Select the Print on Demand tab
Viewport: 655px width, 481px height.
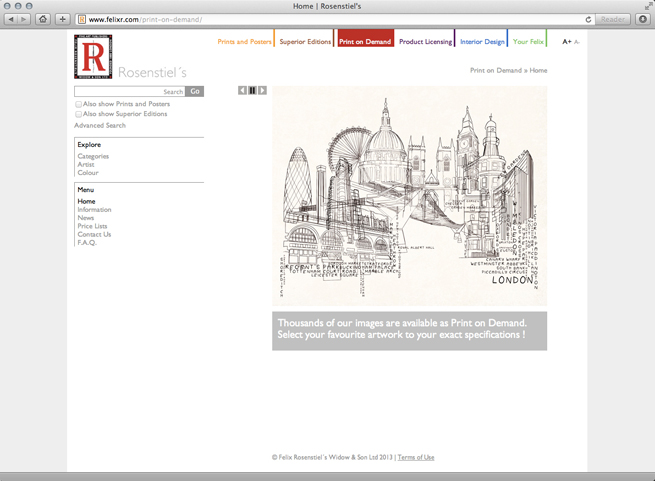[x=365, y=38]
